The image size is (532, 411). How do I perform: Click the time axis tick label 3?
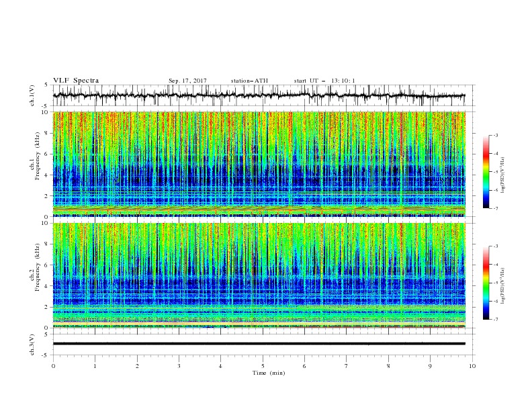pyautogui.click(x=179, y=366)
